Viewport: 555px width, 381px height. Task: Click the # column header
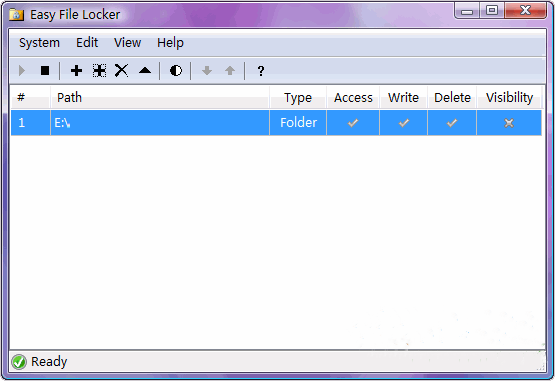[x=30, y=97]
